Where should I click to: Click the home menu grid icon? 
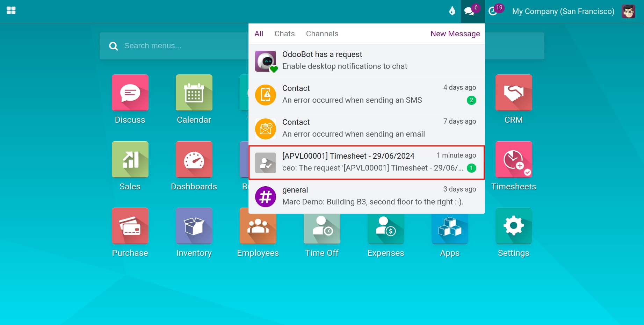tap(11, 10)
